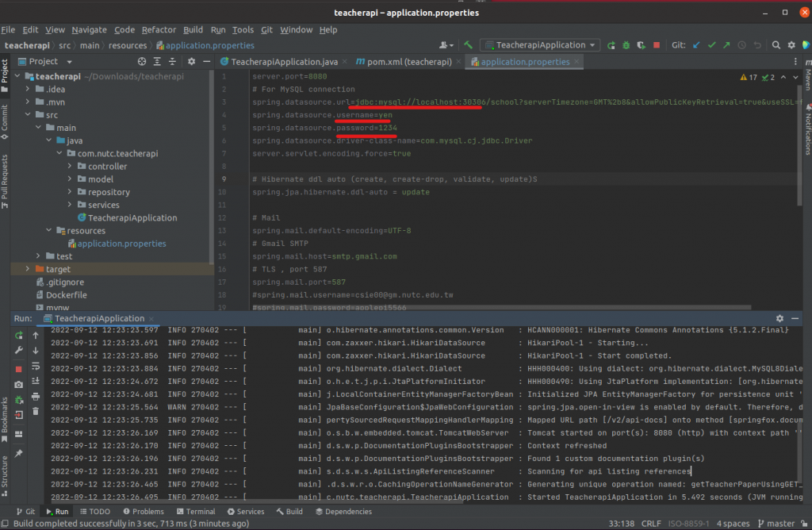Screen dimensions: 812x530
Task: Open editor tabs more options
Action: pyautogui.click(x=795, y=61)
